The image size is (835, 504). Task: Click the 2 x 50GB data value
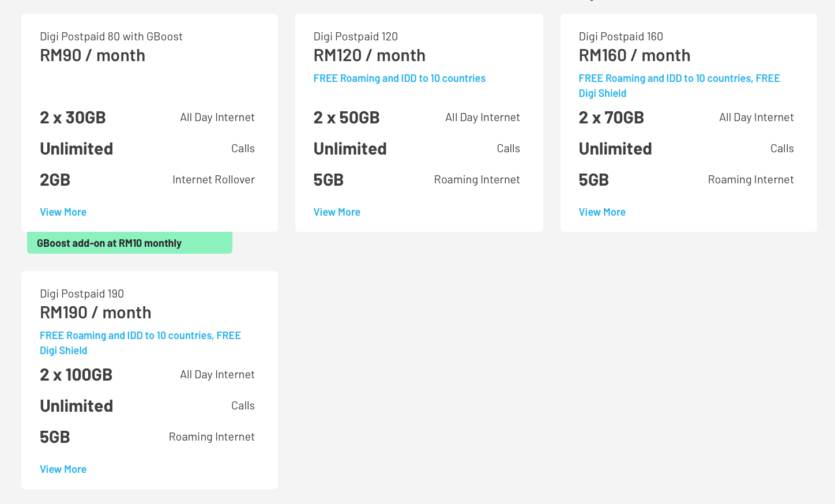347,118
